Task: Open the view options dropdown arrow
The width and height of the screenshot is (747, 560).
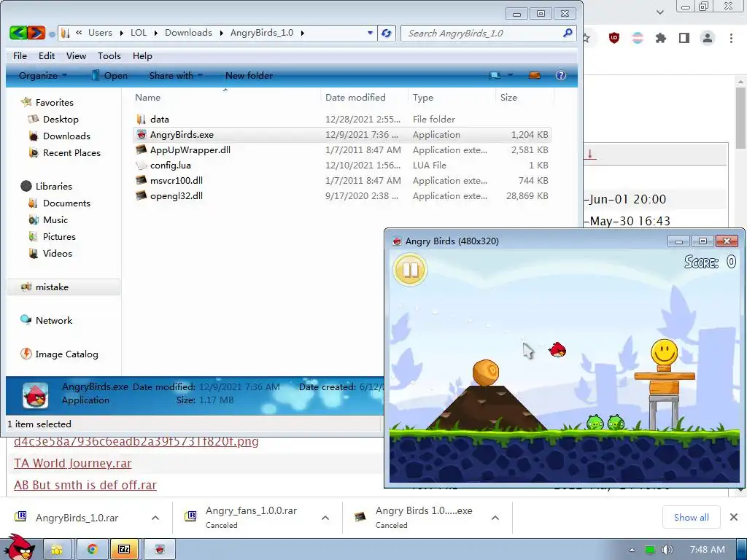Action: point(510,75)
